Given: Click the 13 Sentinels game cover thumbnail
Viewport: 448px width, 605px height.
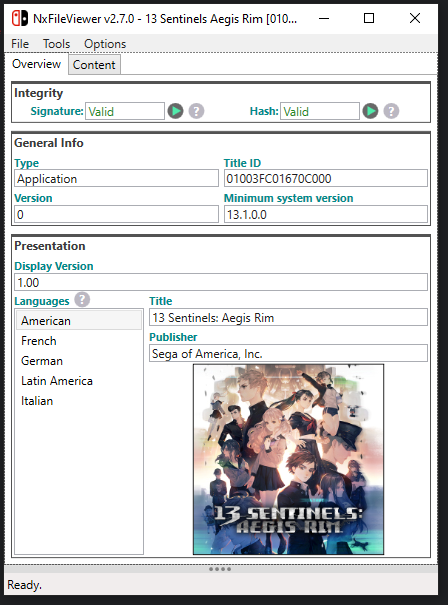Looking at the screenshot, I should tap(288, 459).
